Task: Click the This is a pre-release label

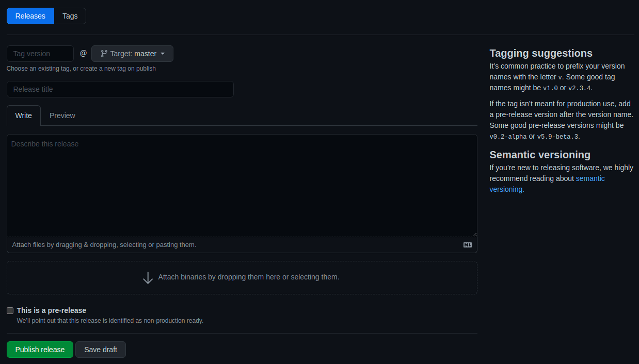Action: [52, 310]
